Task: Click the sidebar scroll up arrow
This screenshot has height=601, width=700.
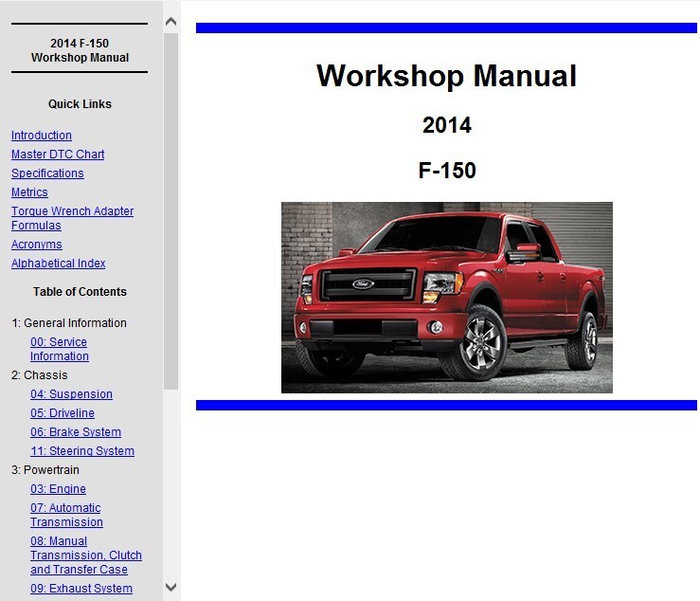Action: pos(171,22)
